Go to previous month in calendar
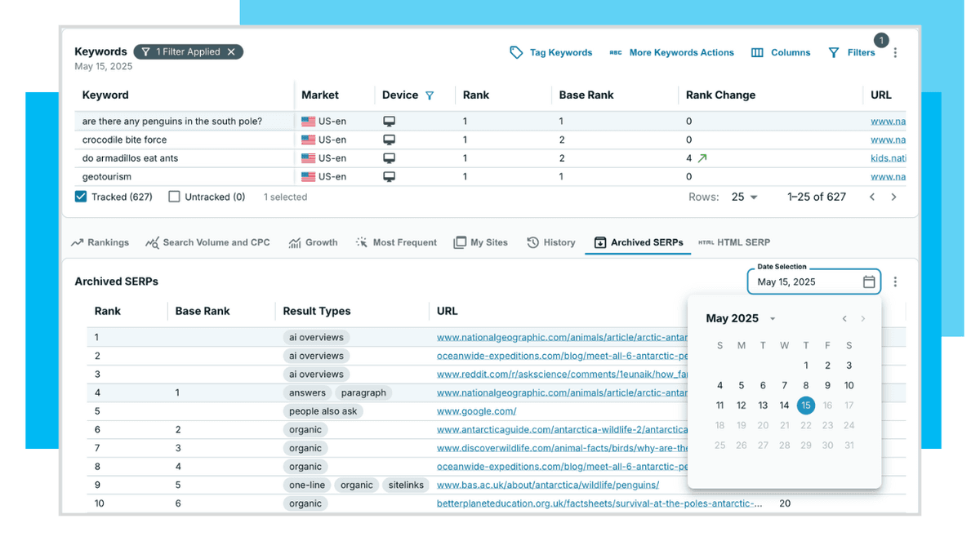 (x=844, y=319)
